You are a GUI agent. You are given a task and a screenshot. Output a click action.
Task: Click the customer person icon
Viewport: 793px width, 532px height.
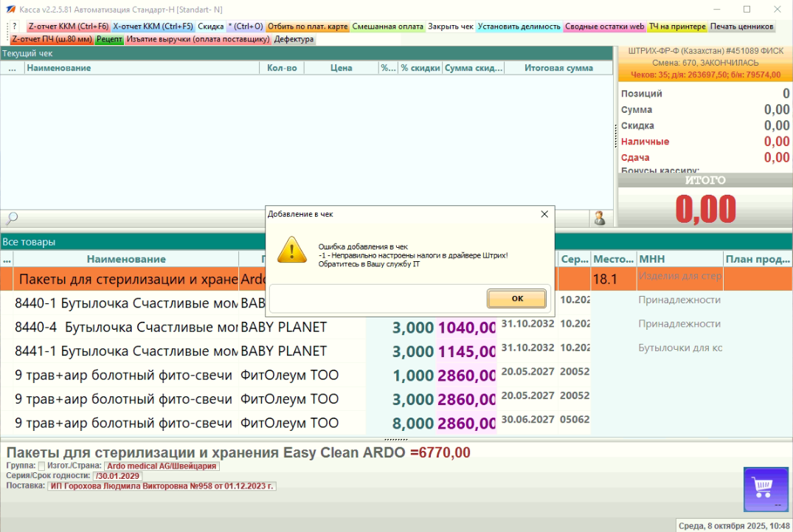[600, 218]
